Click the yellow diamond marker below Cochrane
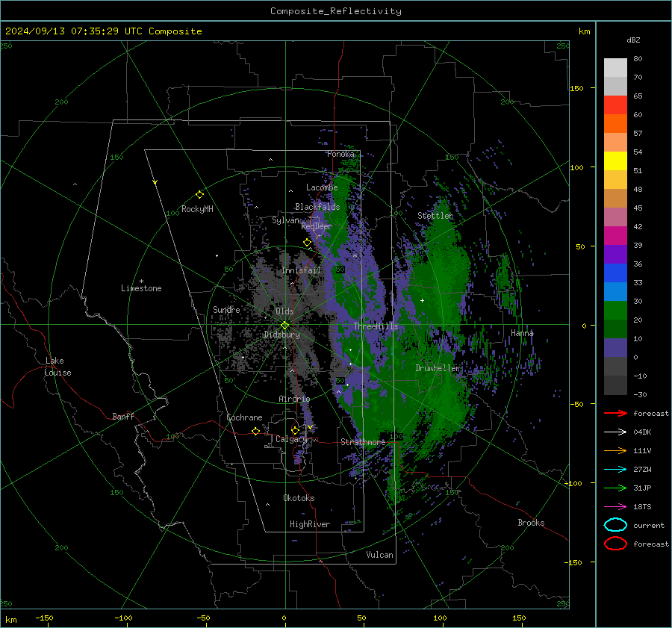Viewport: 672px width, 628px height. (x=255, y=431)
